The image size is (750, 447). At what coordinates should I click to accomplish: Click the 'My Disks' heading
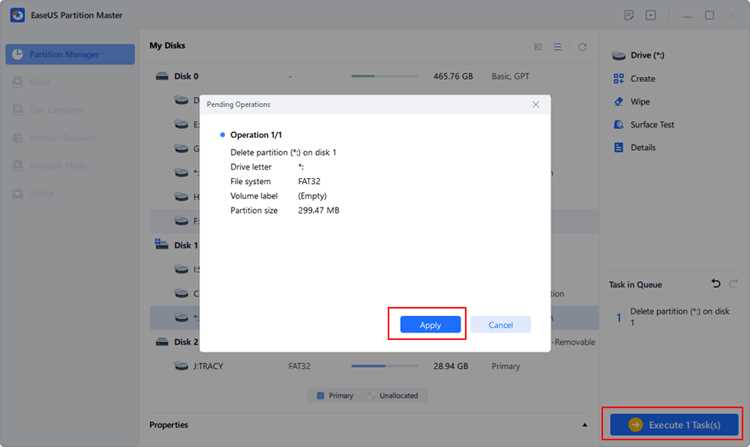[167, 45]
